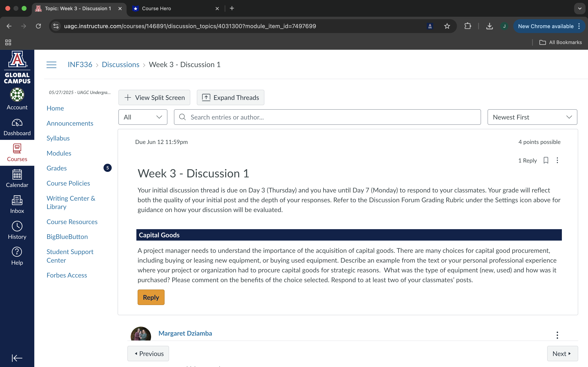This screenshot has height=367, width=588.
Task: Open the Courses section in the sidebar
Action: (x=17, y=153)
